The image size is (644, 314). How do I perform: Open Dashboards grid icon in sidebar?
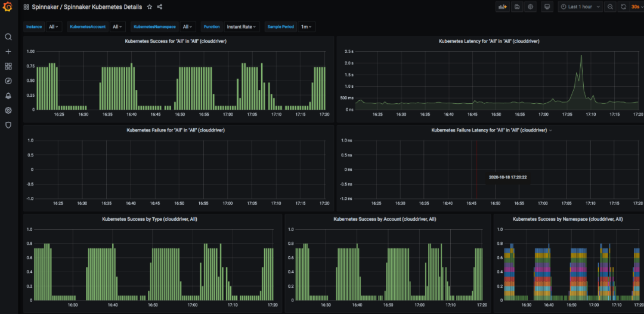tap(8, 66)
